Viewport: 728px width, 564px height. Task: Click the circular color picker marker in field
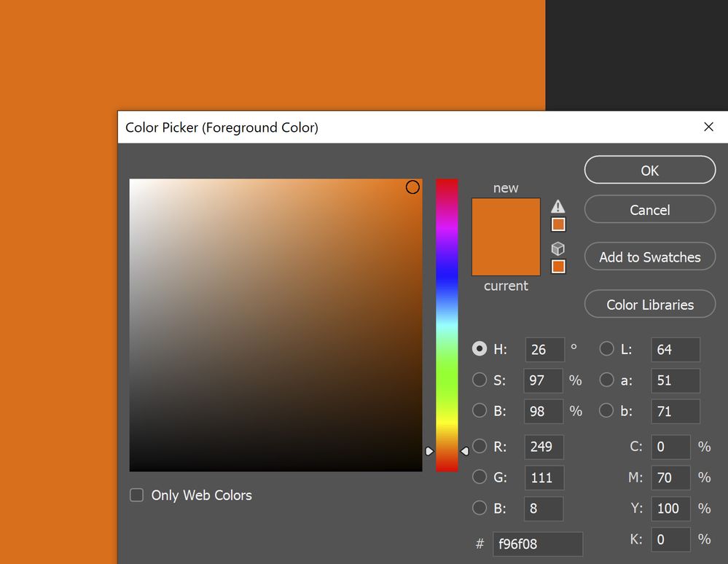[412, 187]
